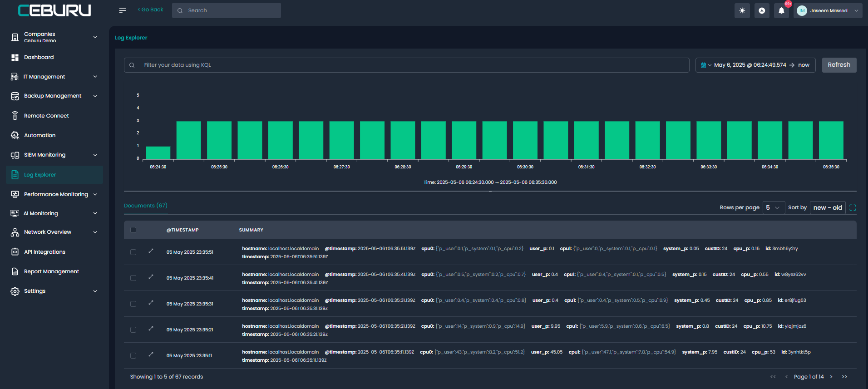Click the Remote Connect sidebar icon
Screen dimensions: 868x389
pos(15,116)
